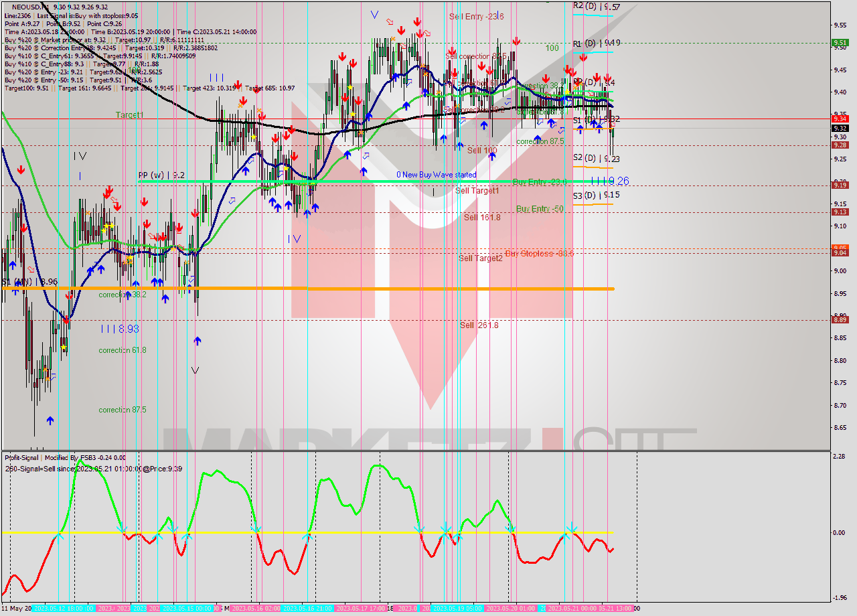Click the 9.28 price tag on axis

[840, 145]
